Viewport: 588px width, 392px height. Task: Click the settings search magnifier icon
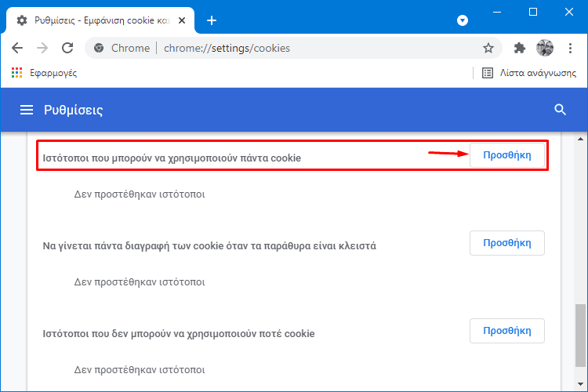[560, 110]
